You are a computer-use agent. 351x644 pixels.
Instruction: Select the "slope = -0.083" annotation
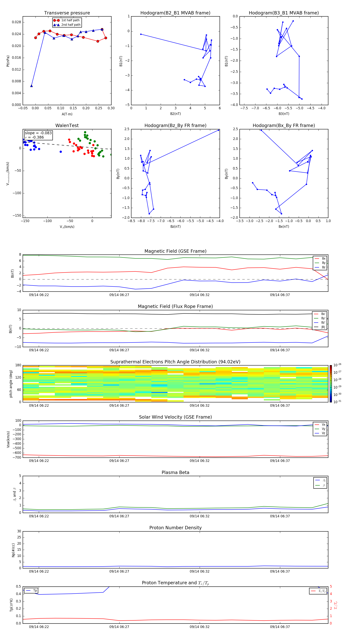38,133
